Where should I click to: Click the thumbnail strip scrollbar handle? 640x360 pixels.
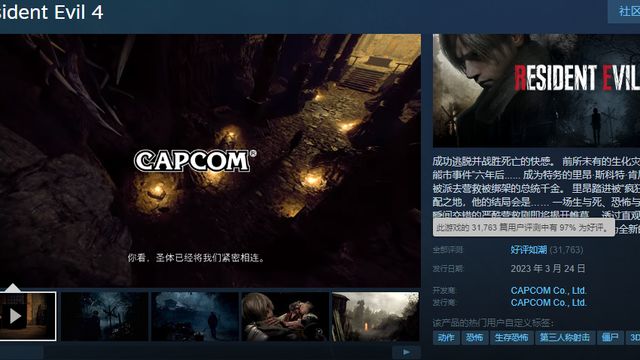pyautogui.click(x=21, y=352)
